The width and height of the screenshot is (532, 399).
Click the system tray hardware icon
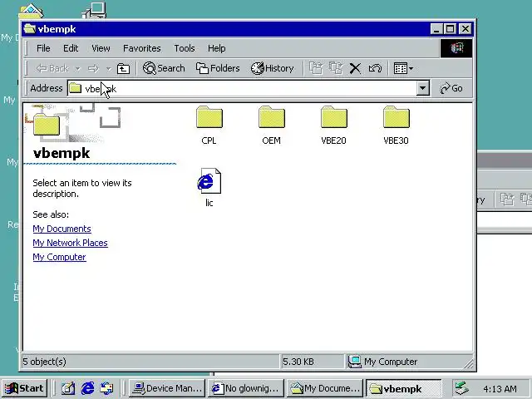tap(462, 388)
